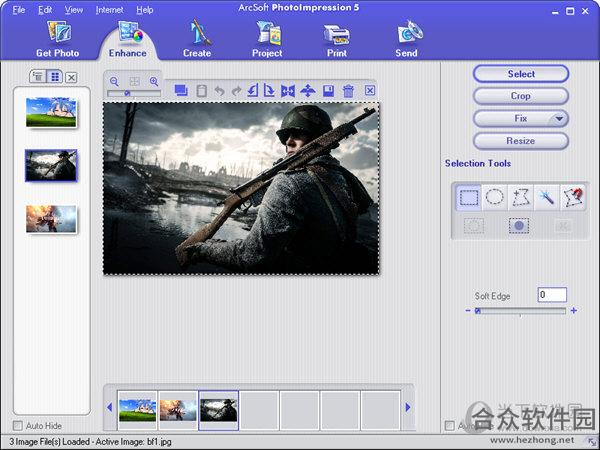
Task: Click the zoom level slider under the magnifiers
Action: coord(134,93)
